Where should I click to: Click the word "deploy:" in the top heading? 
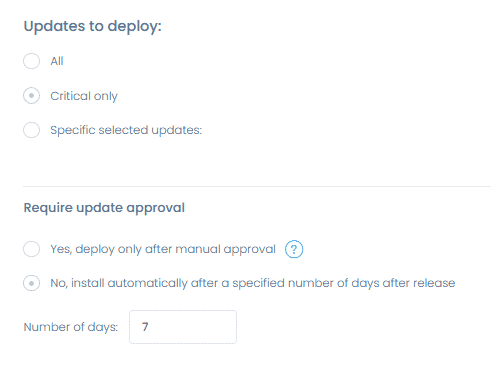point(135,26)
